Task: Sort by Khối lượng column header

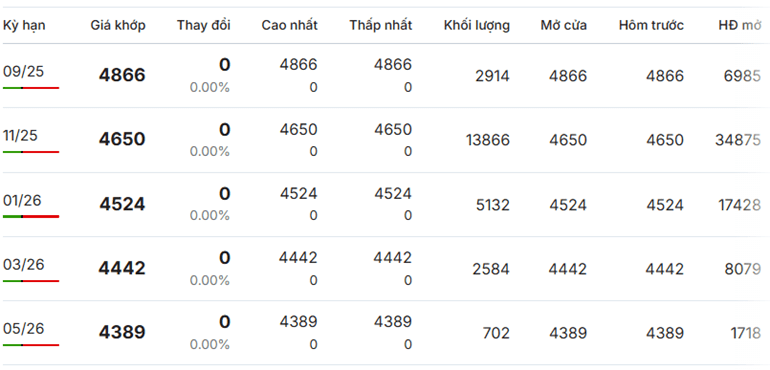Action: [476, 26]
